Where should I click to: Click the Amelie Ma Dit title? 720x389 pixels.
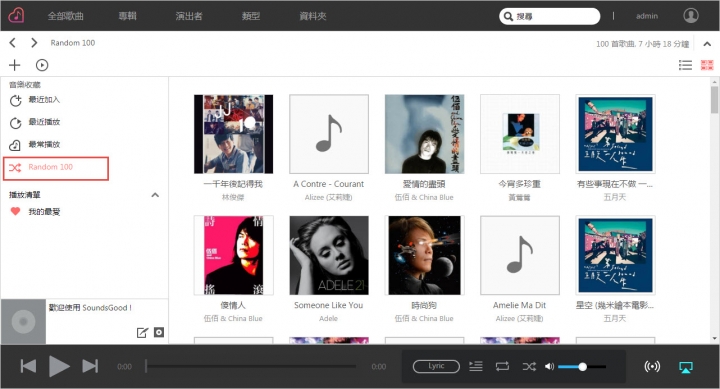point(519,305)
